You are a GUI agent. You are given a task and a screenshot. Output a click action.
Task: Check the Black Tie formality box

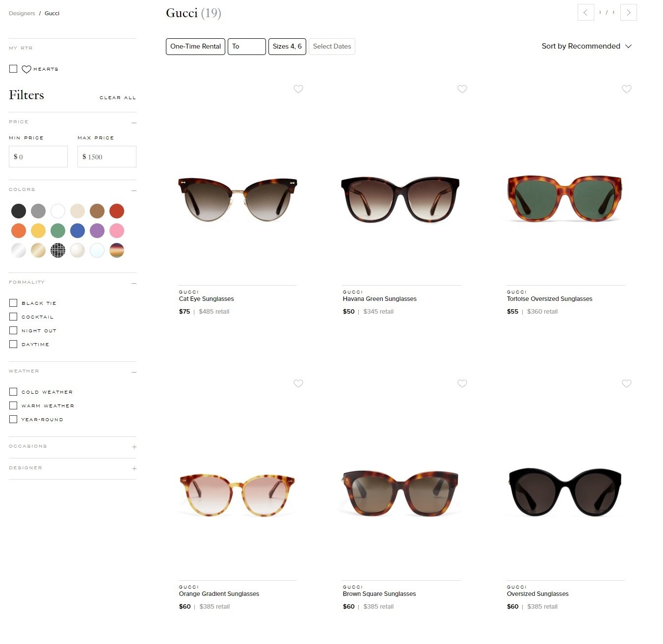coord(13,303)
